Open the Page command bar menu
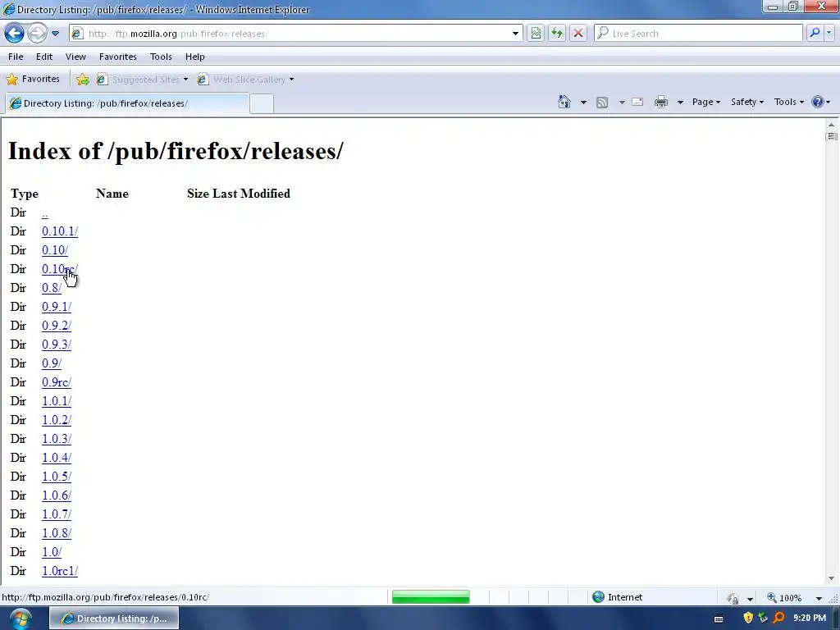This screenshot has width=840, height=630. (706, 102)
